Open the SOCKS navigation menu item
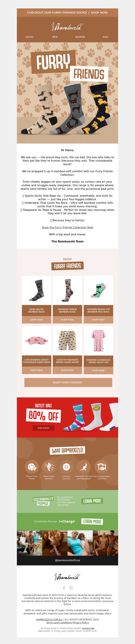Screen dimensions: 135x644 coord(30,37)
